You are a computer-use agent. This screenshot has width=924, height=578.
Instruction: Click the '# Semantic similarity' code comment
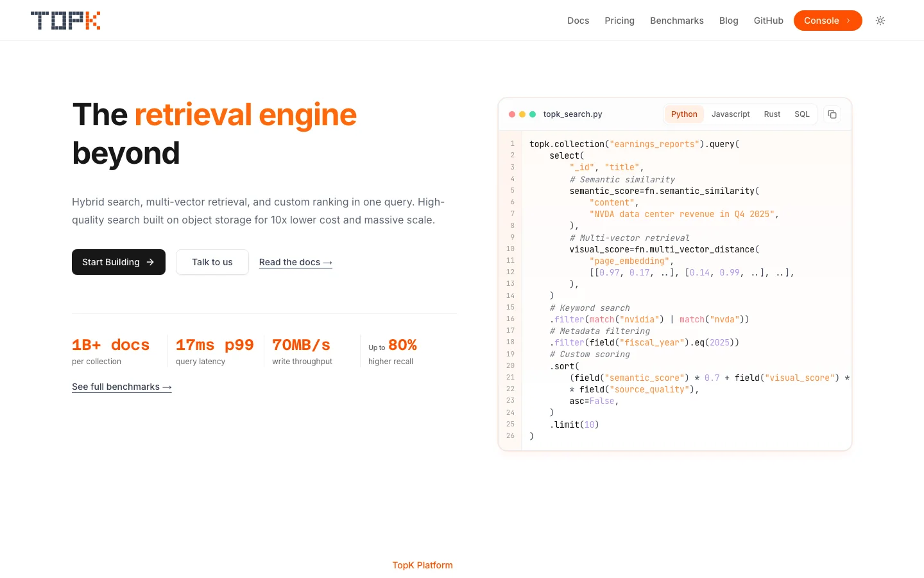coord(622,179)
